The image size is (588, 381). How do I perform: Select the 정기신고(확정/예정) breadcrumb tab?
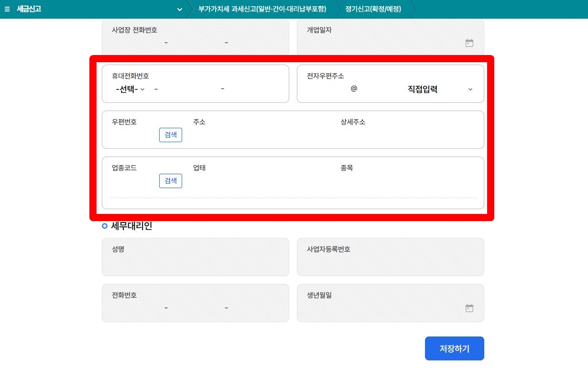[x=374, y=9]
